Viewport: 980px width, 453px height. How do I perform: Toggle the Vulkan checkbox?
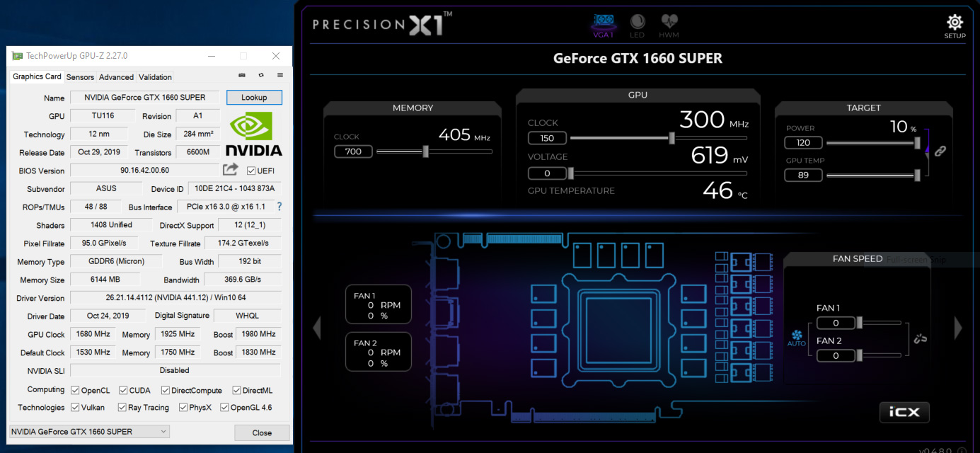75,407
